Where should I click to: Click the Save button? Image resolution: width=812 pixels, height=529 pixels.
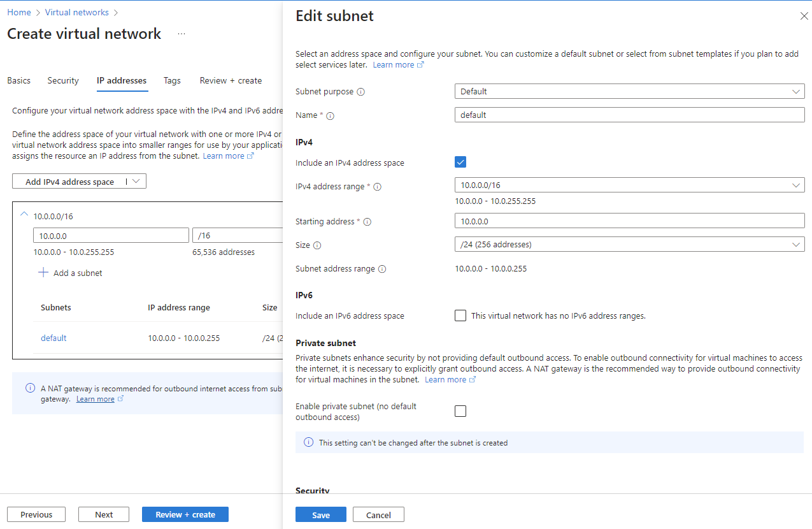(321, 515)
